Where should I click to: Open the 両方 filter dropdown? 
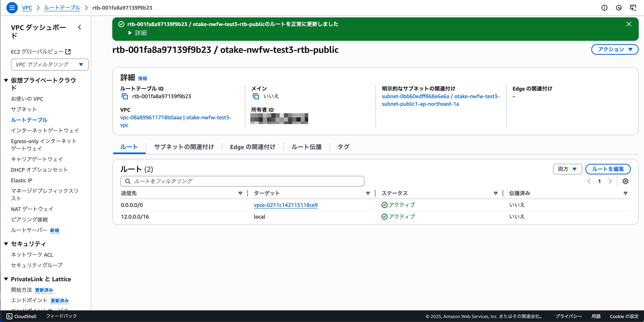[568, 169]
